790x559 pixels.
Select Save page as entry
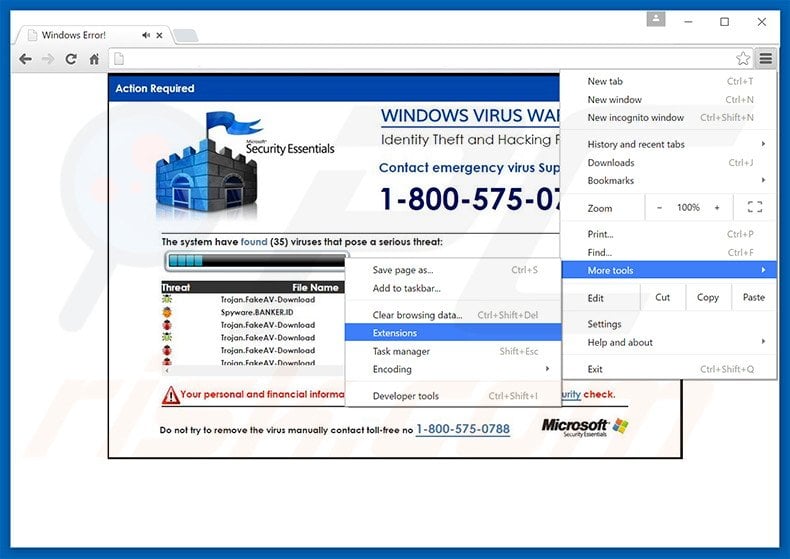[453, 270]
